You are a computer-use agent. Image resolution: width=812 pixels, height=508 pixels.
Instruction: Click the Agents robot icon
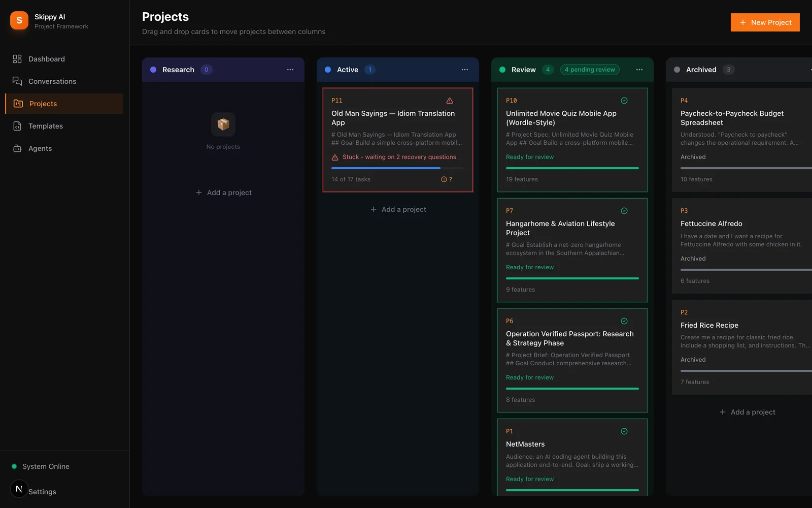point(17,148)
